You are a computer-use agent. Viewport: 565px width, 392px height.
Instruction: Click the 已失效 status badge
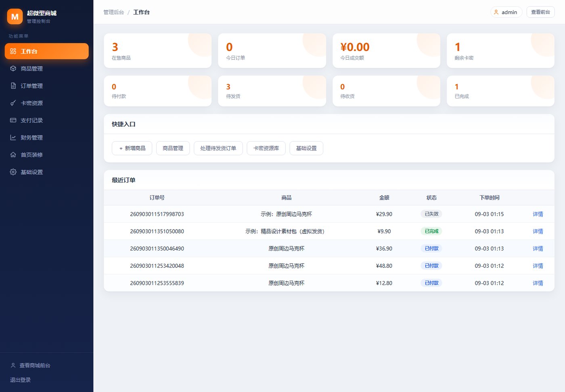pyautogui.click(x=431, y=214)
